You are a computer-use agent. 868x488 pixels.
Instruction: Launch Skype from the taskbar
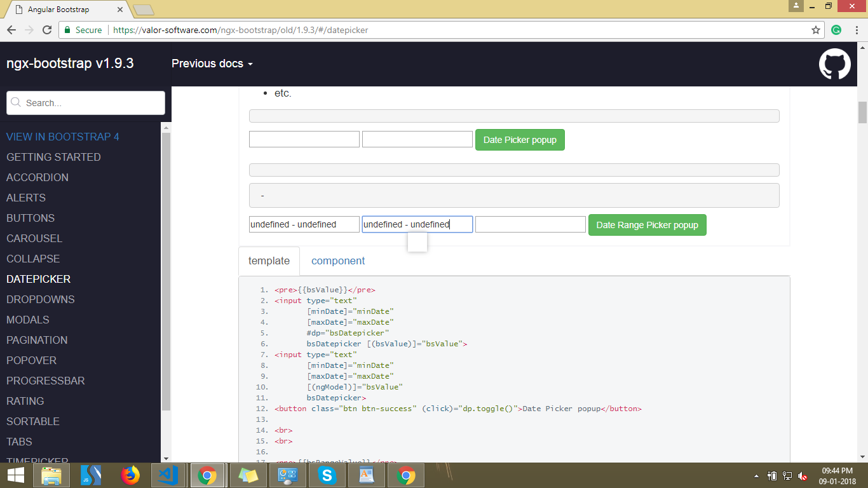click(327, 475)
